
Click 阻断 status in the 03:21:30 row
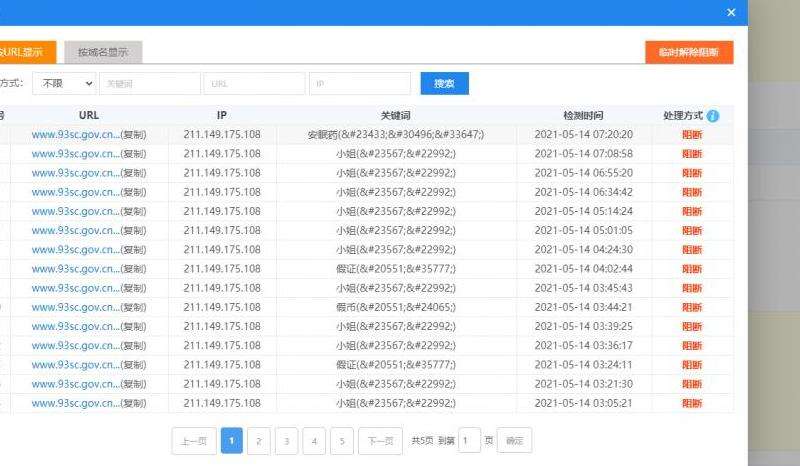click(692, 384)
